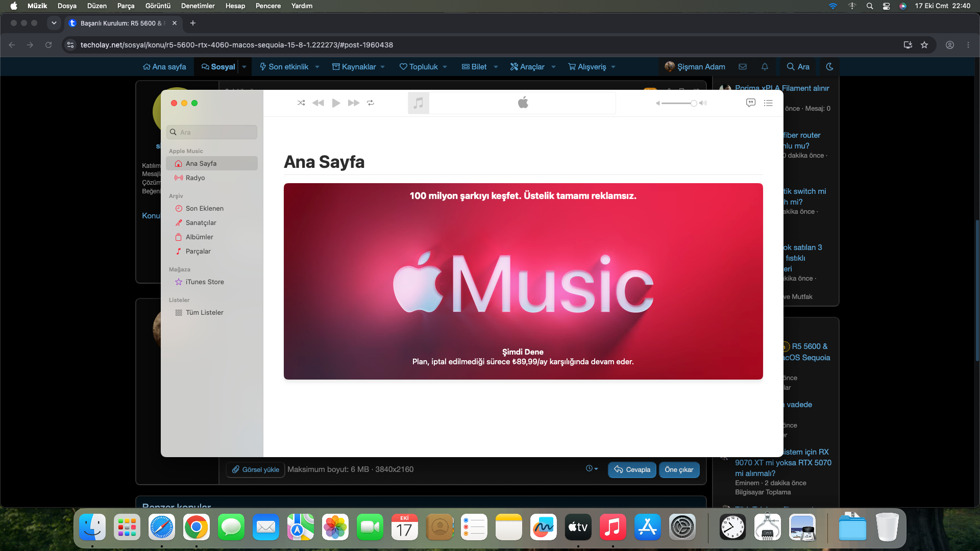Open Radyo in the sidebar
Screen dimensions: 980x551
[x=212, y=178]
